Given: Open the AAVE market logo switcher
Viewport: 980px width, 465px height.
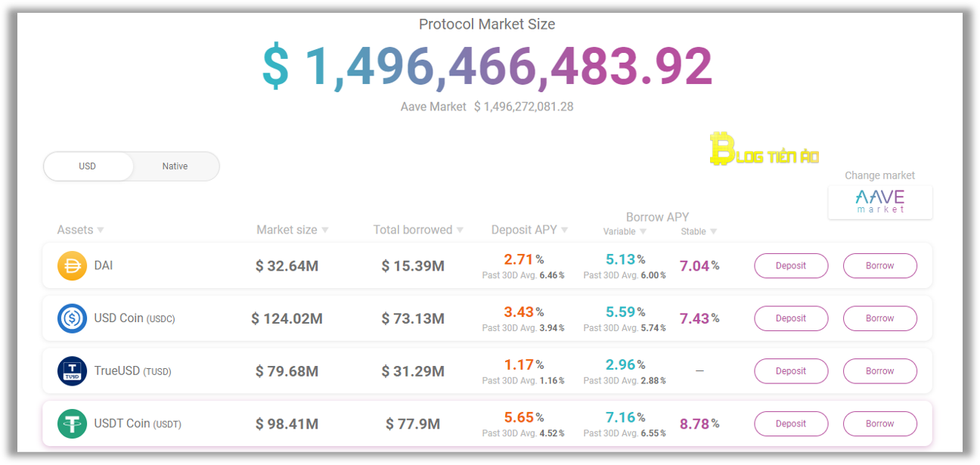Looking at the screenshot, I should coord(880,201).
